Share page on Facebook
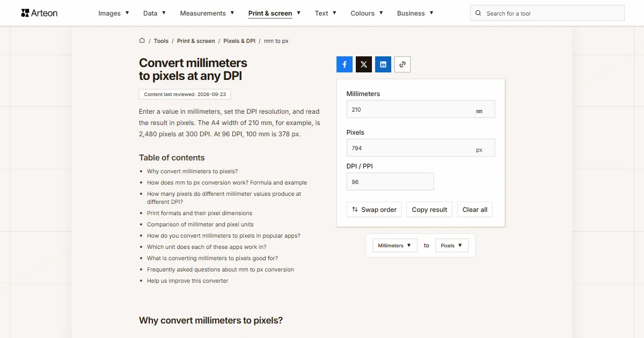 pyautogui.click(x=345, y=64)
